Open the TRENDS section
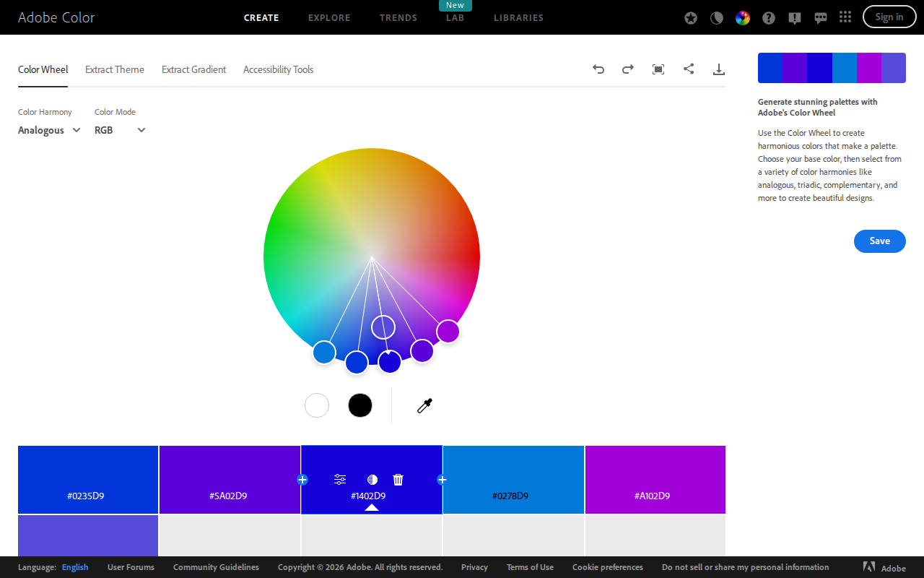 click(398, 18)
